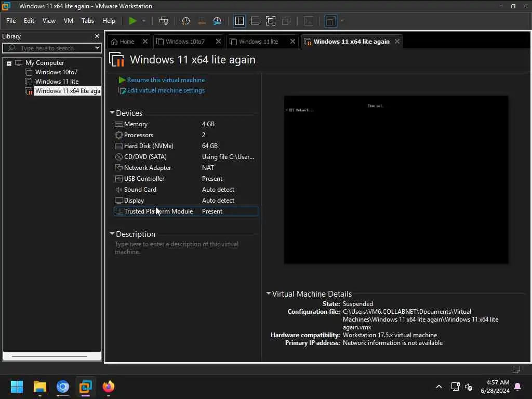532x399 pixels.
Task: Open the Edit menu
Action: tap(29, 21)
